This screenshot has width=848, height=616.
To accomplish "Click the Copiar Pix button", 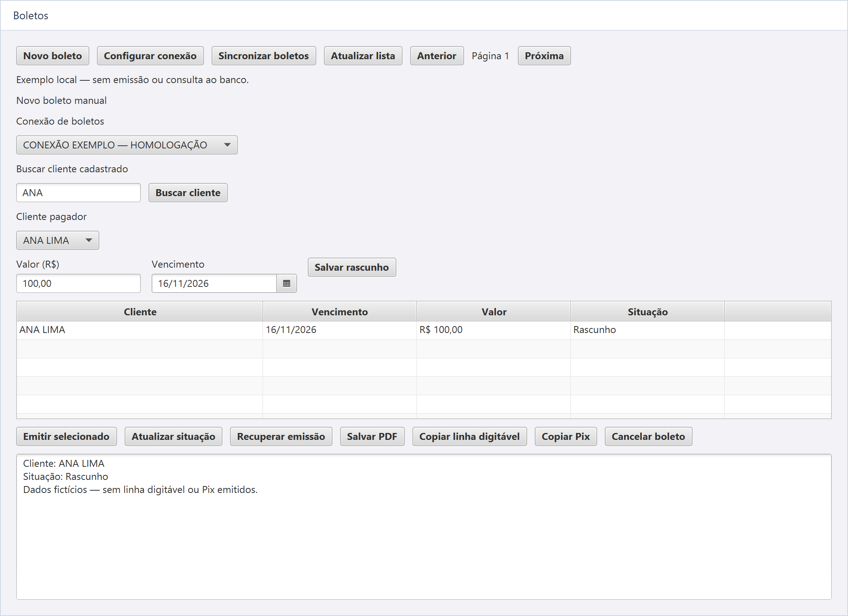I will (x=566, y=436).
